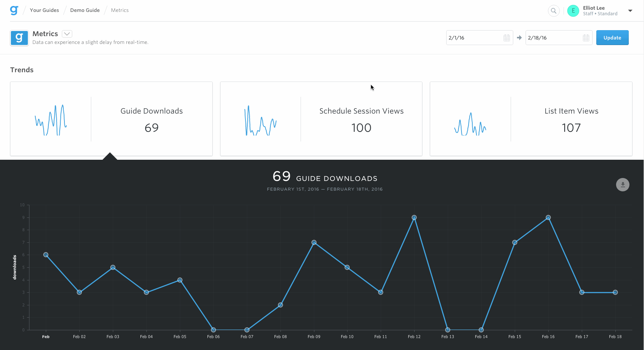
Task: Select the Guide Downloads trend card
Action: (x=111, y=119)
